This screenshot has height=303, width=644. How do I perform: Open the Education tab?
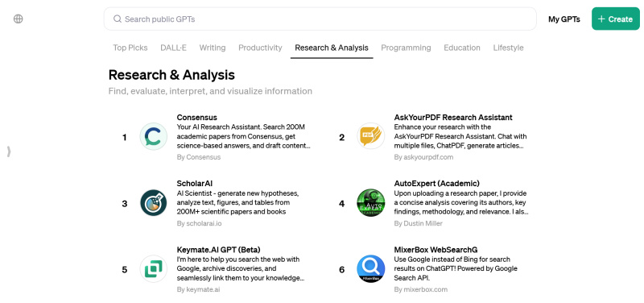pos(461,48)
